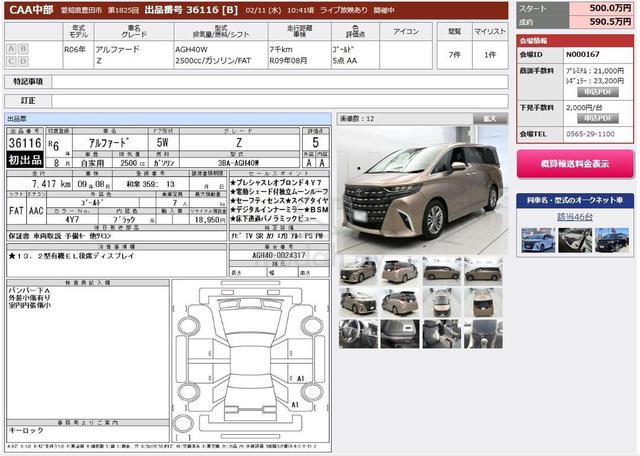Screen dimensions: 640x456
Task: Click the キーロック note on sheet
Action: pos(26,430)
